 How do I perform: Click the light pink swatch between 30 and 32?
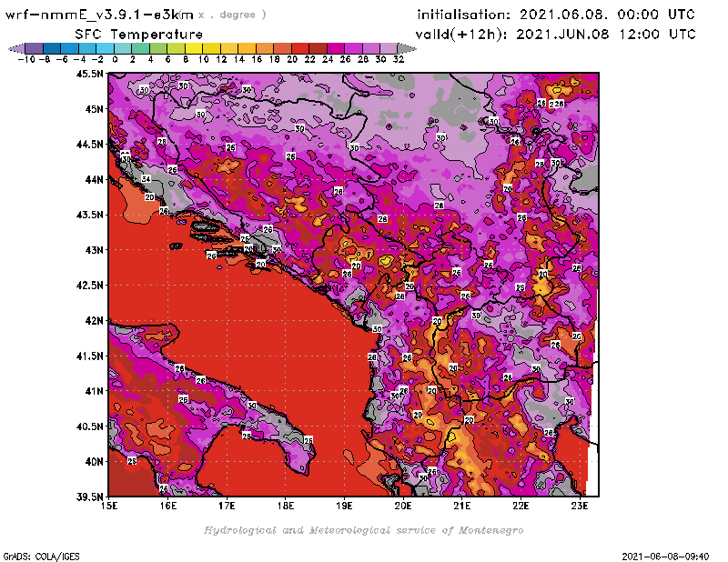coord(389,48)
